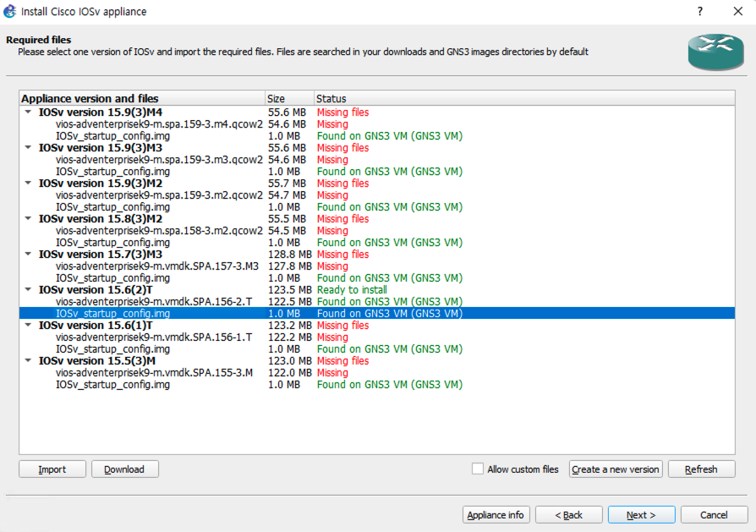Click the Download button
Image resolution: width=756 pixels, height=532 pixels.
pos(124,469)
